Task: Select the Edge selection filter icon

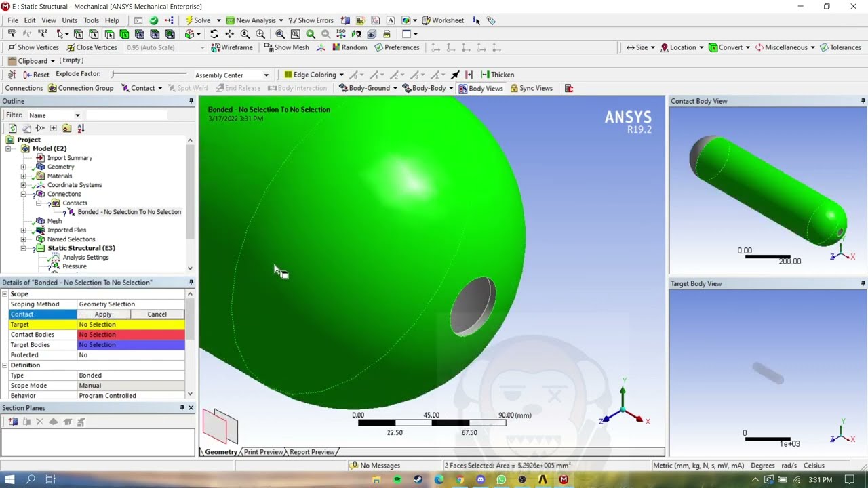Action: (x=94, y=34)
